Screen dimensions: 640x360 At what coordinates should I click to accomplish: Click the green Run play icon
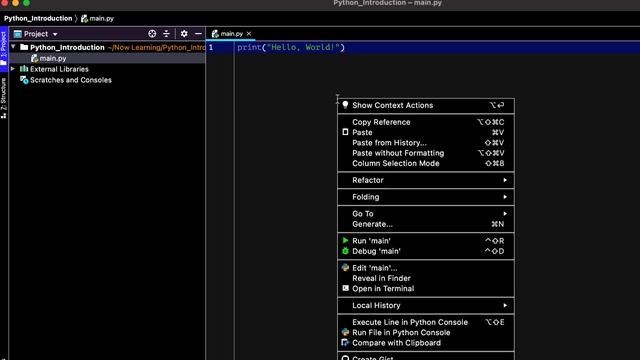coord(345,240)
